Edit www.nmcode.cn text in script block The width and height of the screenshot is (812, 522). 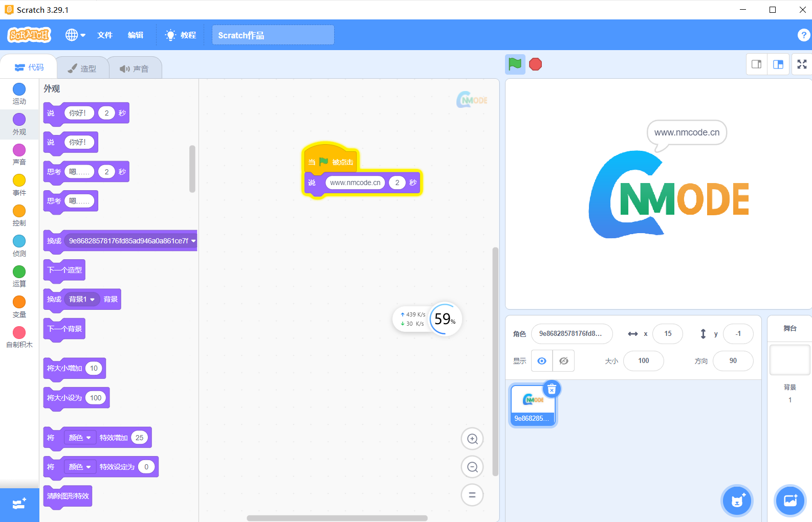[x=355, y=183]
